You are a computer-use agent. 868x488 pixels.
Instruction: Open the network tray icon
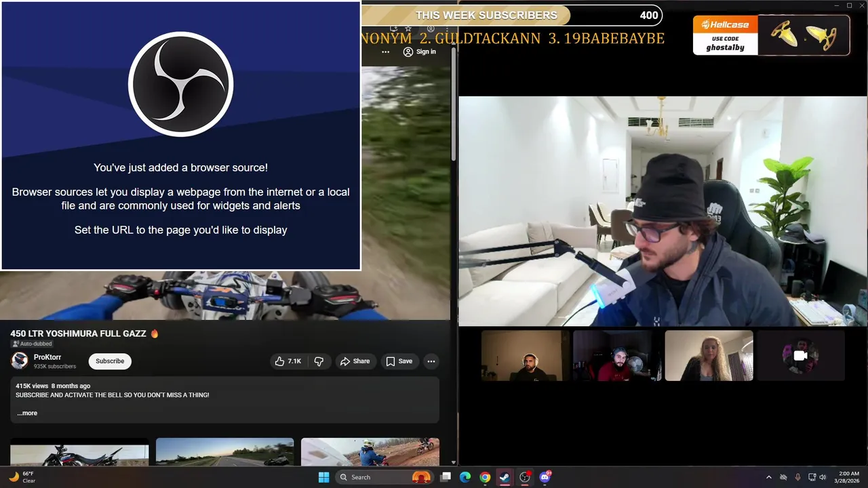811,477
